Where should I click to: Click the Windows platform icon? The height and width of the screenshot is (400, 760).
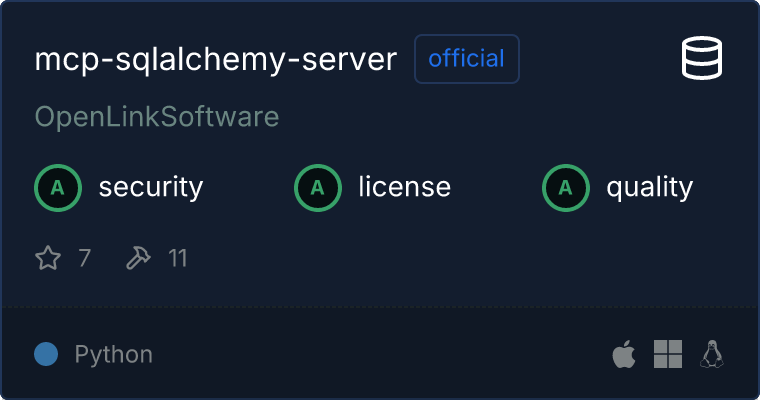[x=667, y=354]
